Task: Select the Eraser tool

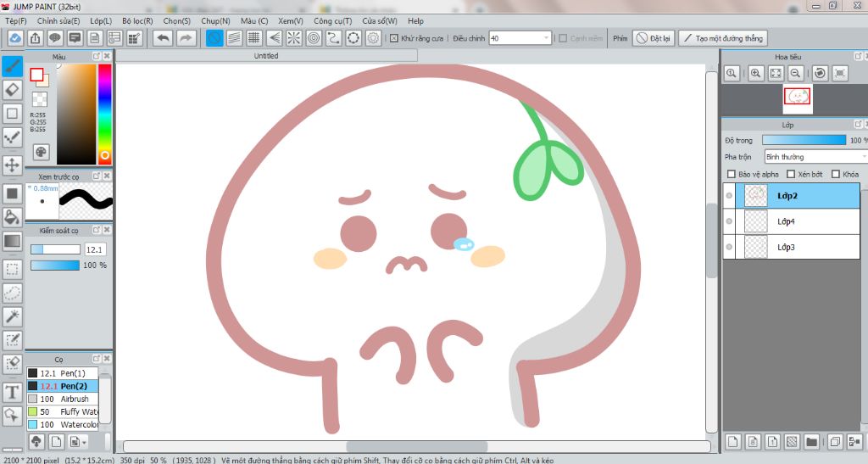Action: [12, 90]
